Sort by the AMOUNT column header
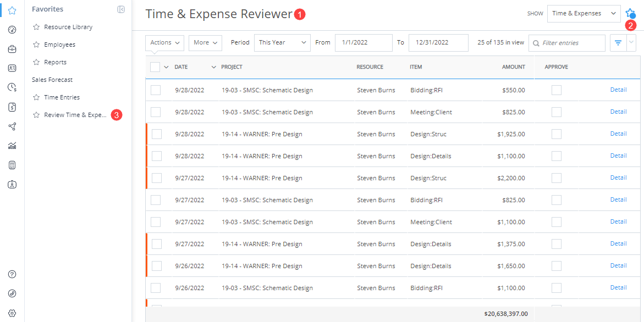 coord(514,67)
